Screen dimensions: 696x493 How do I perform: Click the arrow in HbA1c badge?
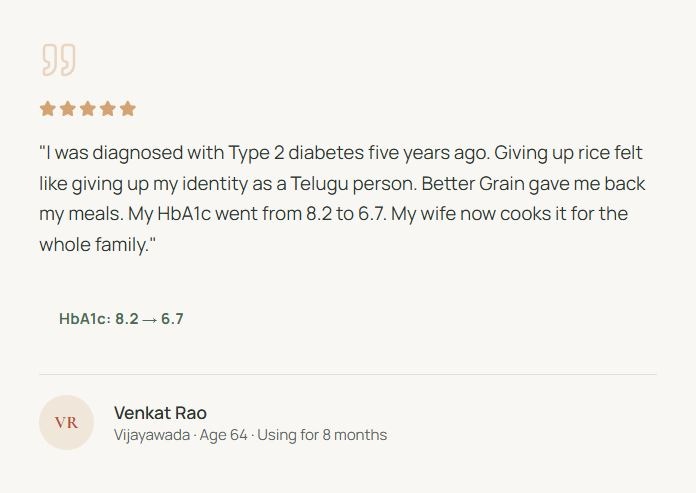coord(150,320)
